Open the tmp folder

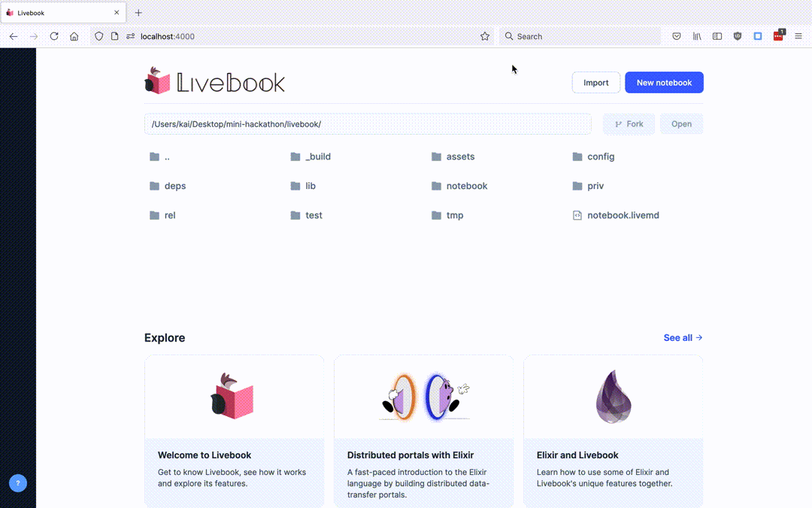point(447,215)
